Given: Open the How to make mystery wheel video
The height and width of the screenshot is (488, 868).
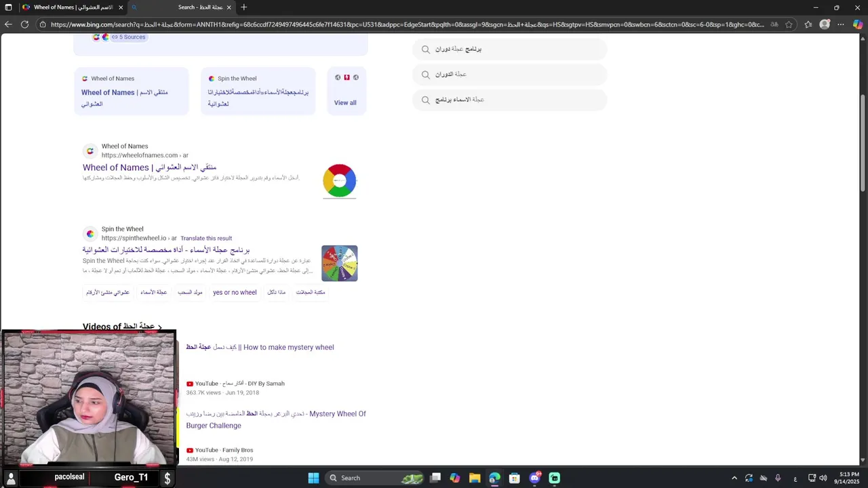Looking at the screenshot, I should pos(260,347).
